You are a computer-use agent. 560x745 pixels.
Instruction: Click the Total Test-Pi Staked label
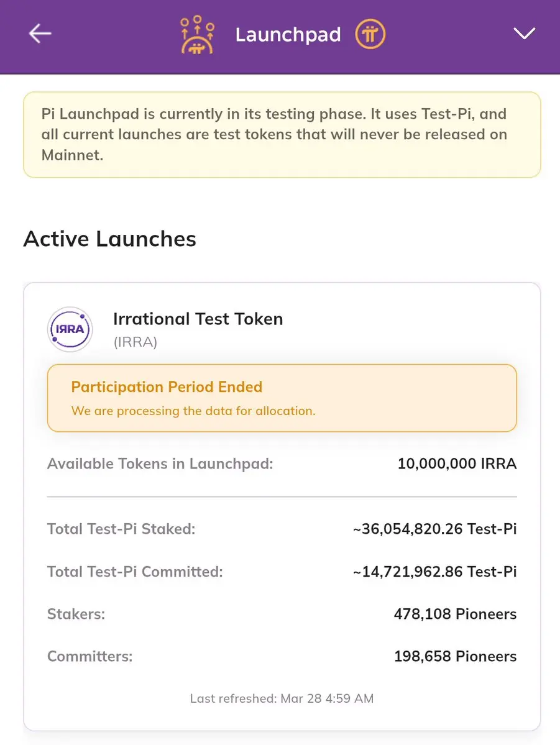point(121,529)
